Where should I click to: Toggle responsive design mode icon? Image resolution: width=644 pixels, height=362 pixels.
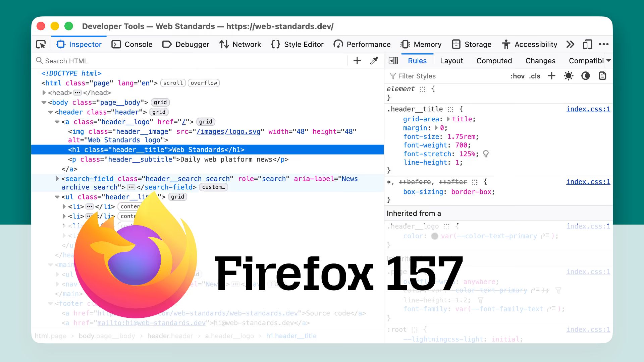(587, 44)
